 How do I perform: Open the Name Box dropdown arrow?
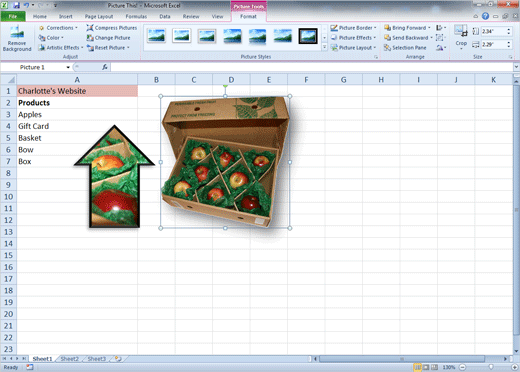[68, 67]
